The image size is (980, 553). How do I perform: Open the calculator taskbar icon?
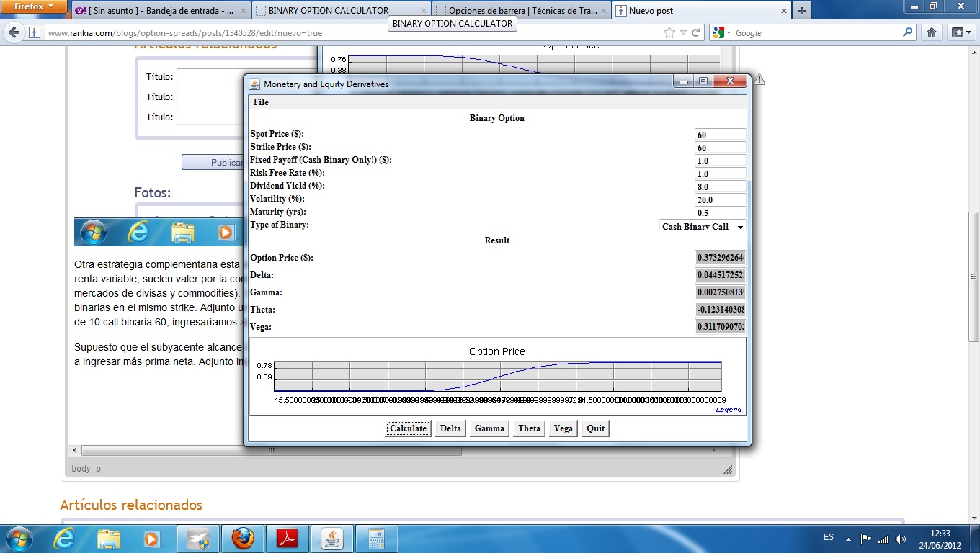pyautogui.click(x=377, y=539)
